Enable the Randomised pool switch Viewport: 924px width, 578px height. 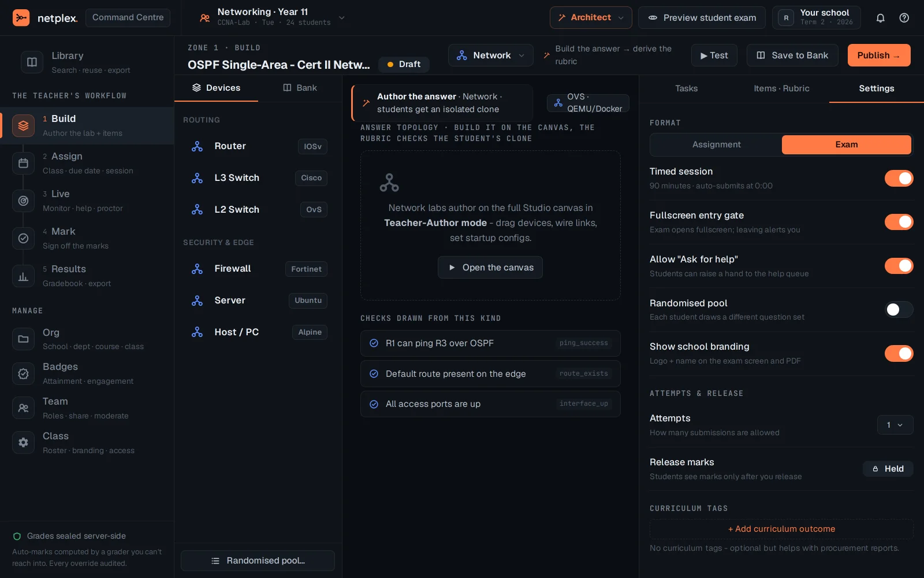899,310
